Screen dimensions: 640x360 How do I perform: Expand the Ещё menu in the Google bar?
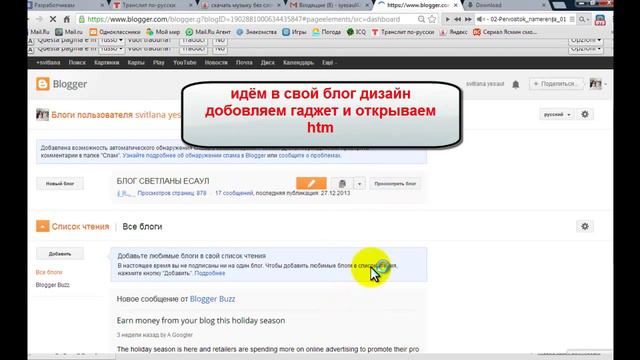click(x=329, y=62)
